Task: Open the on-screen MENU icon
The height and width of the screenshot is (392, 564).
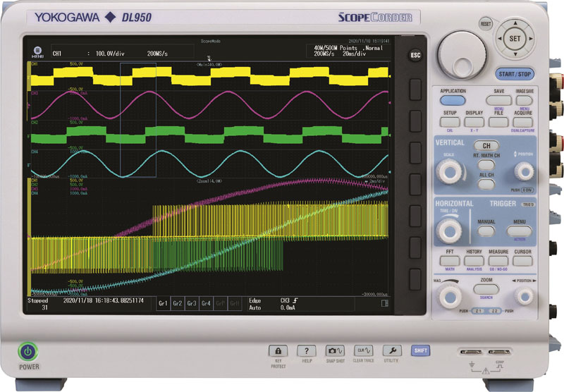Action: 37,51
